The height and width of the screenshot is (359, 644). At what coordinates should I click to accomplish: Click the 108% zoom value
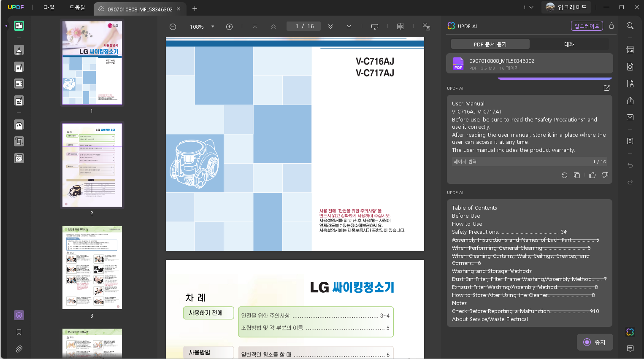(197, 27)
